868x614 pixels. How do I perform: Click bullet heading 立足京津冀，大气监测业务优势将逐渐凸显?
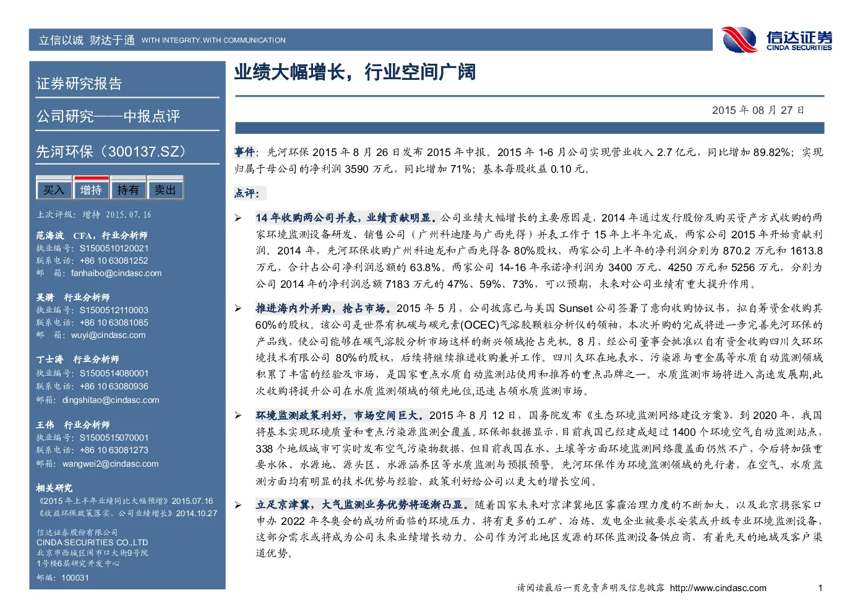coord(363,504)
